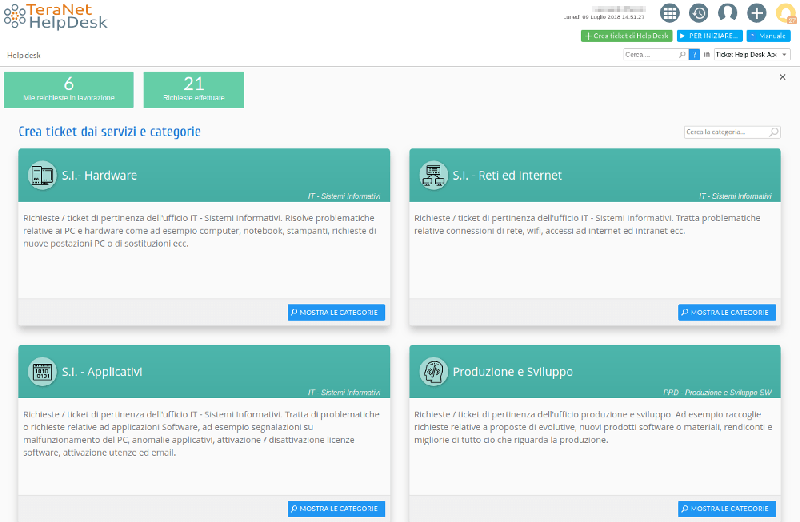The image size is (800, 522).
Task: Click the S.I. - Reti ed Internet title
Action: (x=507, y=176)
